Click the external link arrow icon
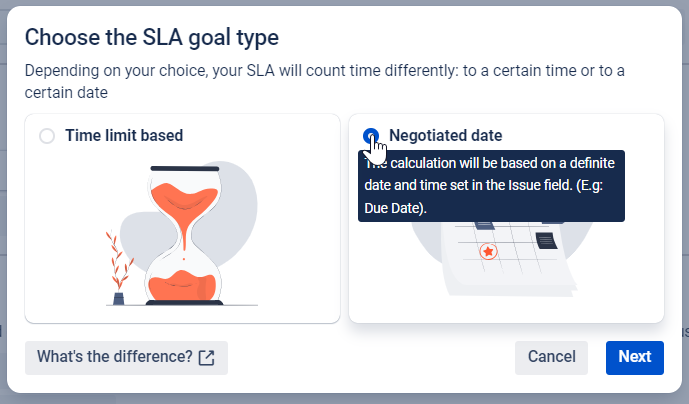The width and height of the screenshot is (689, 404). tap(207, 358)
